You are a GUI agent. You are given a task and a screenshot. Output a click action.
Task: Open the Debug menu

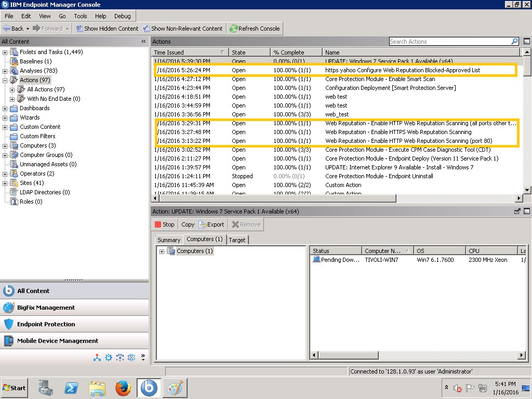click(x=122, y=16)
